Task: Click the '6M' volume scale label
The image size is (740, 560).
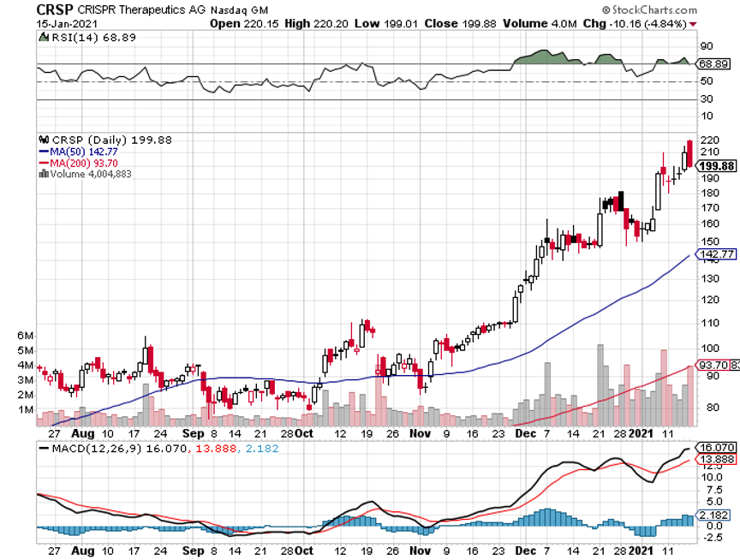Action: 26,336
